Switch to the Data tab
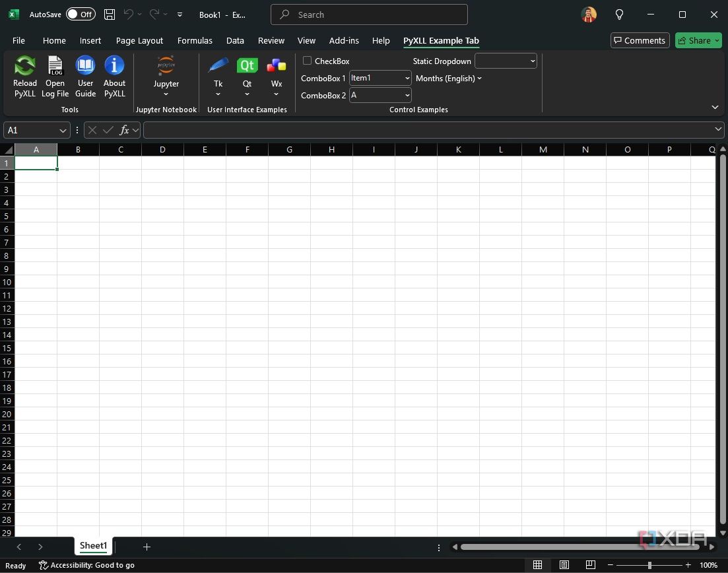Image resolution: width=728 pixels, height=573 pixels. click(x=235, y=41)
